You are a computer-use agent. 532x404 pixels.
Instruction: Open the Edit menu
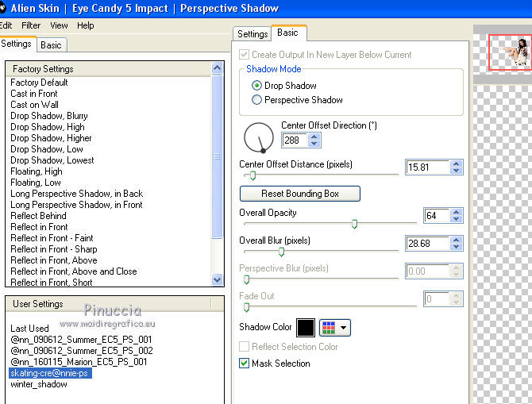point(6,25)
